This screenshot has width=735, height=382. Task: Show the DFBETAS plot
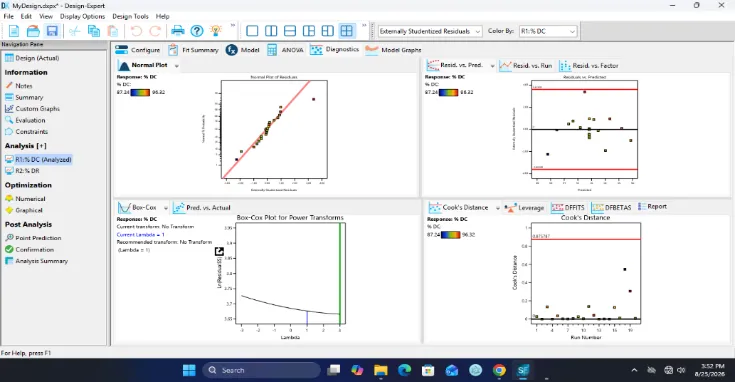click(x=611, y=208)
